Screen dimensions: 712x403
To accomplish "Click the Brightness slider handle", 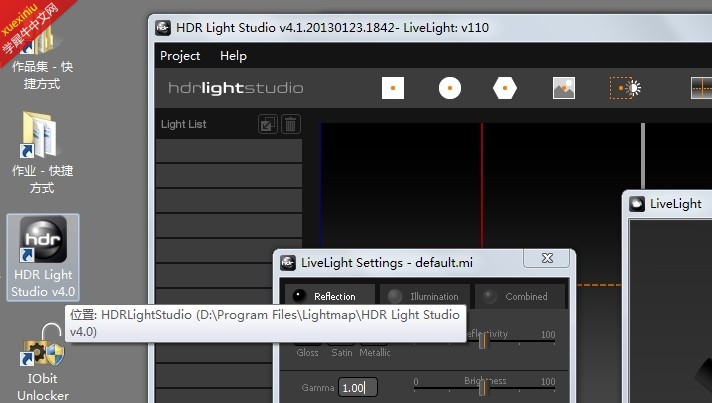I will click(x=484, y=388).
